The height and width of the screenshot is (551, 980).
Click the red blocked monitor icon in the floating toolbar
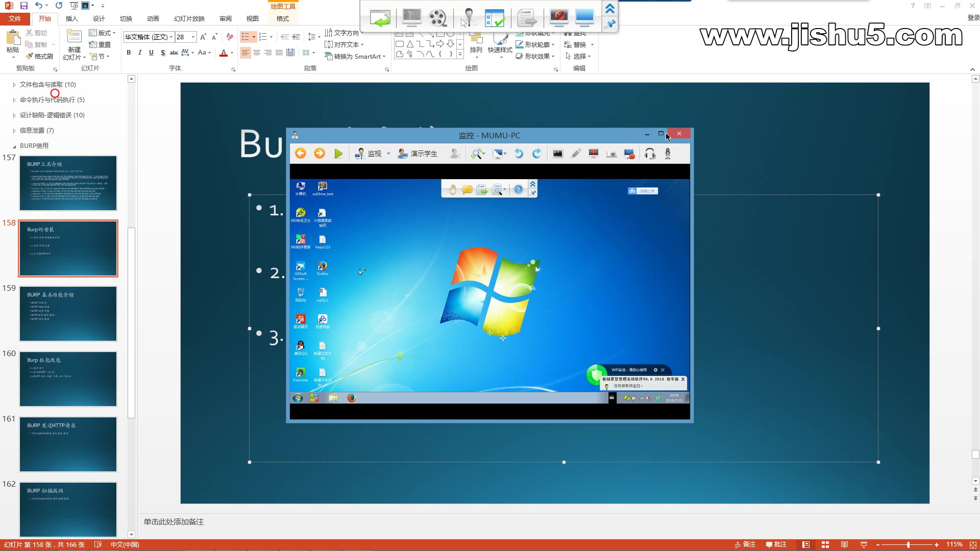coord(559,17)
